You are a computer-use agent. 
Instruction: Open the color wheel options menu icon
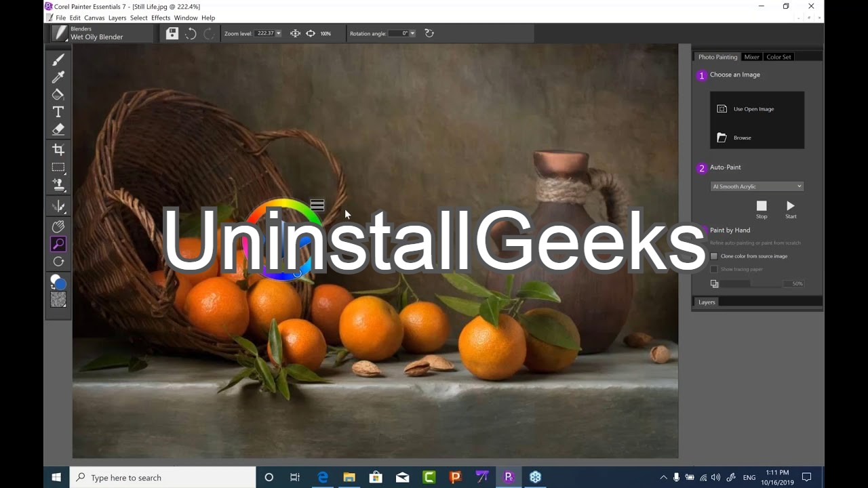(x=317, y=205)
